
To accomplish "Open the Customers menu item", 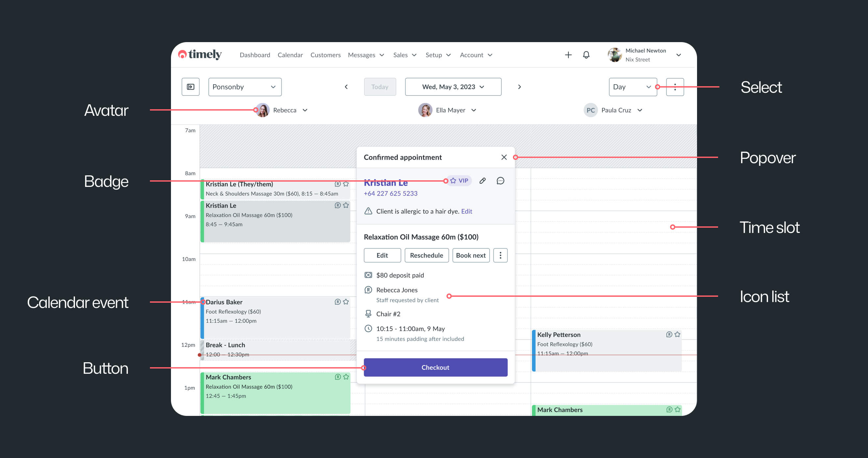I will 325,55.
